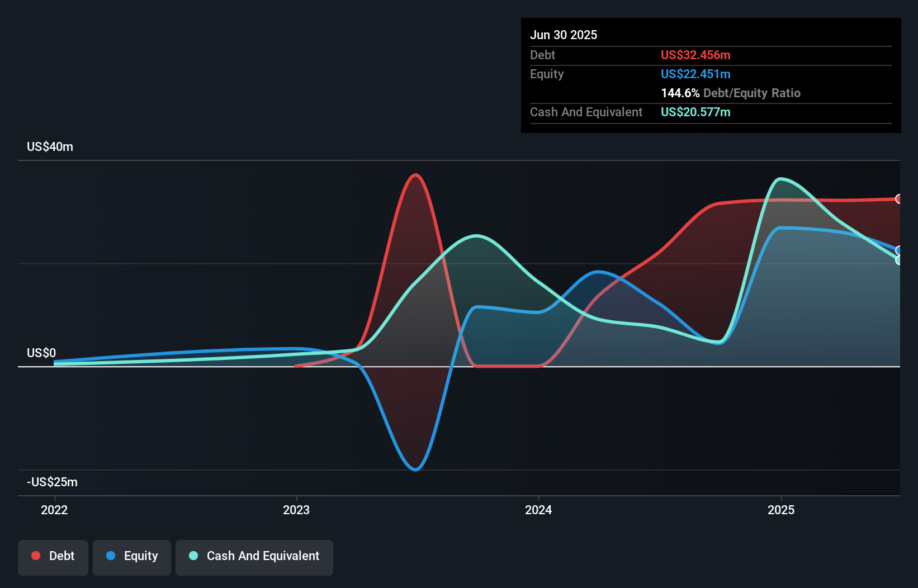
Task: Select the blue endpoint marker at chart's right edge
Action: 898,251
